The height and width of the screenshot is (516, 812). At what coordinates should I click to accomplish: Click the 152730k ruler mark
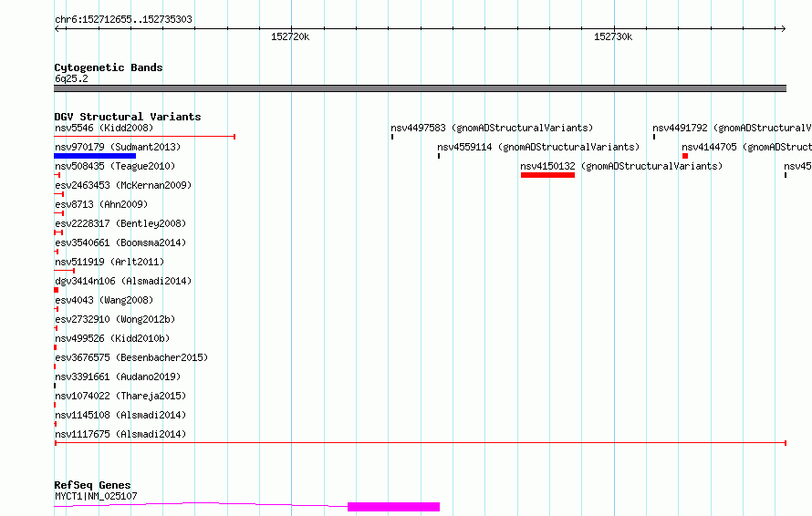pyautogui.click(x=613, y=36)
